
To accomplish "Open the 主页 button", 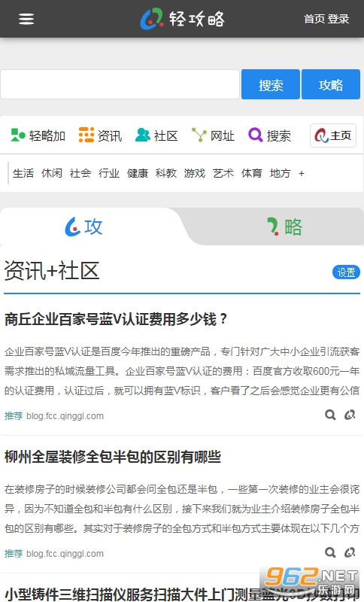I will click(x=333, y=135).
